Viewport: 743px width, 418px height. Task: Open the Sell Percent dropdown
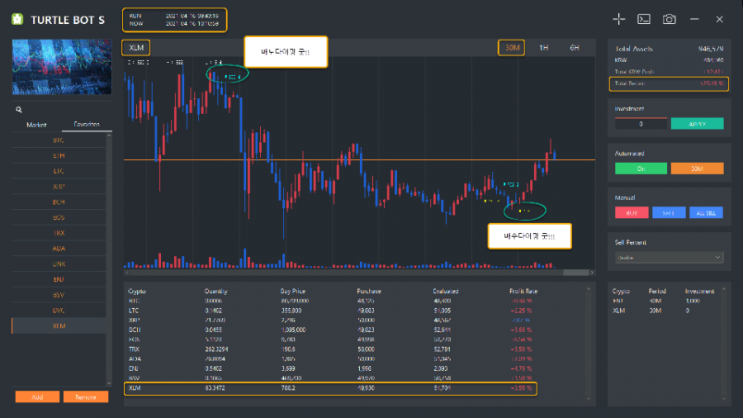pos(669,257)
